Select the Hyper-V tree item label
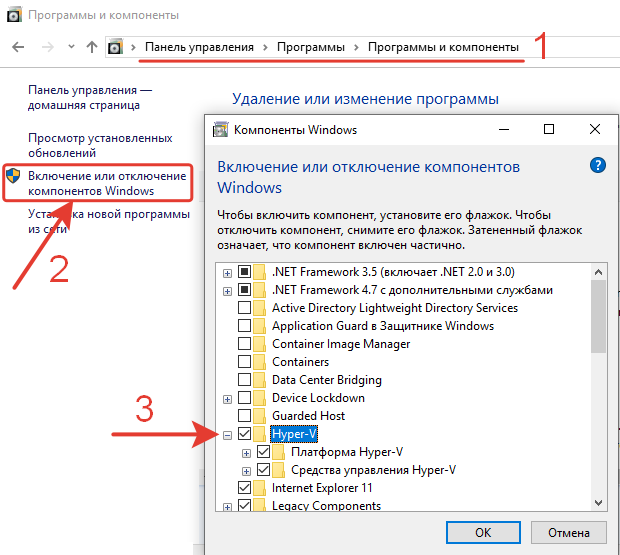620x555 pixels. [294, 434]
